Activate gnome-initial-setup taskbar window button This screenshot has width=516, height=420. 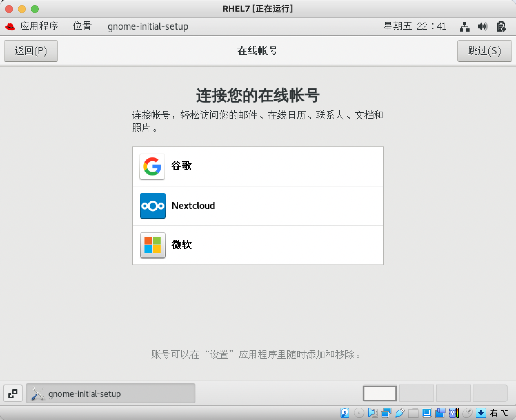[111, 394]
